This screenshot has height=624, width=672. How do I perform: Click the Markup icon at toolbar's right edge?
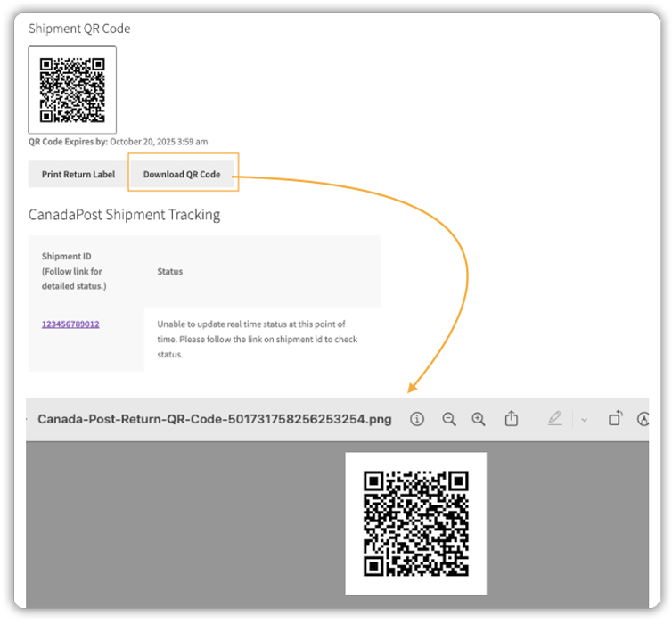[643, 419]
